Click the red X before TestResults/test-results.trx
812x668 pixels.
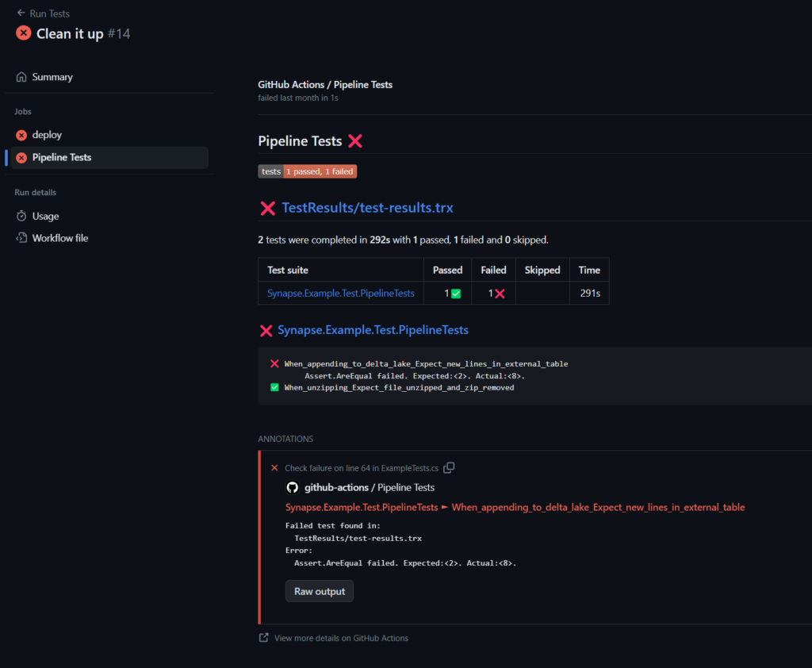click(x=268, y=209)
